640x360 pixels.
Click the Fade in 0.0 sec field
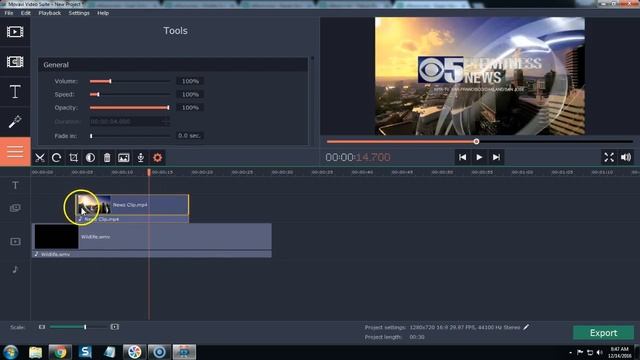pyautogui.click(x=190, y=136)
